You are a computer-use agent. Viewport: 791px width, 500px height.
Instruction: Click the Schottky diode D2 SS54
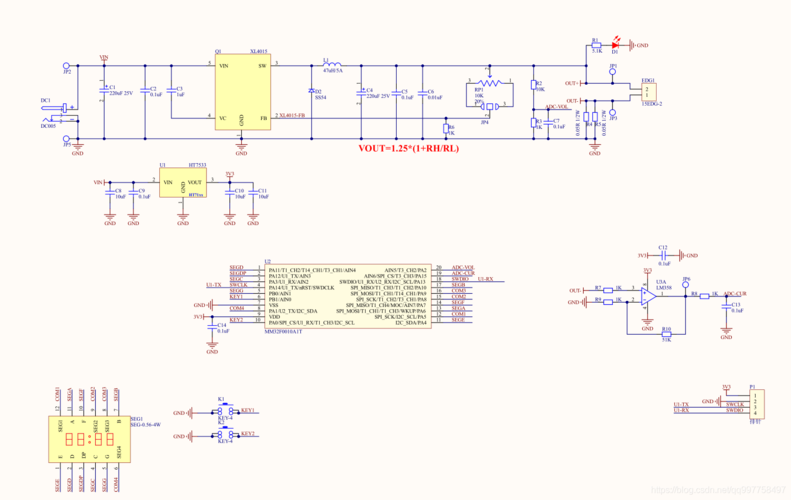tap(311, 91)
